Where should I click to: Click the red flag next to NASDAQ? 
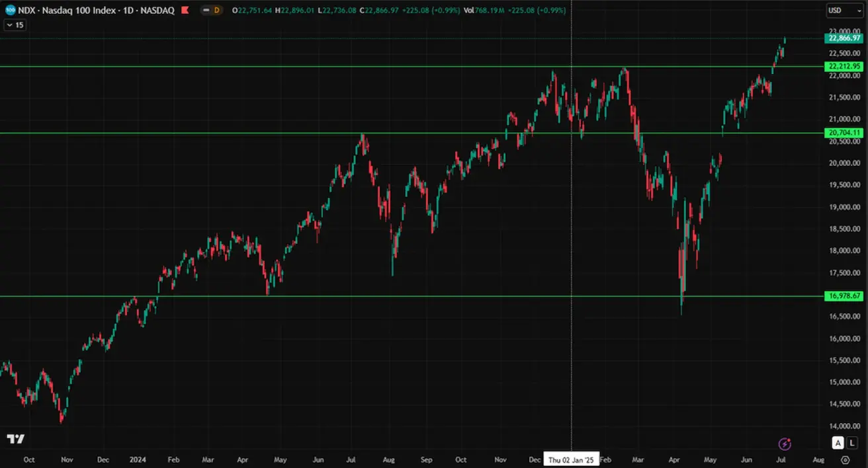pyautogui.click(x=185, y=11)
